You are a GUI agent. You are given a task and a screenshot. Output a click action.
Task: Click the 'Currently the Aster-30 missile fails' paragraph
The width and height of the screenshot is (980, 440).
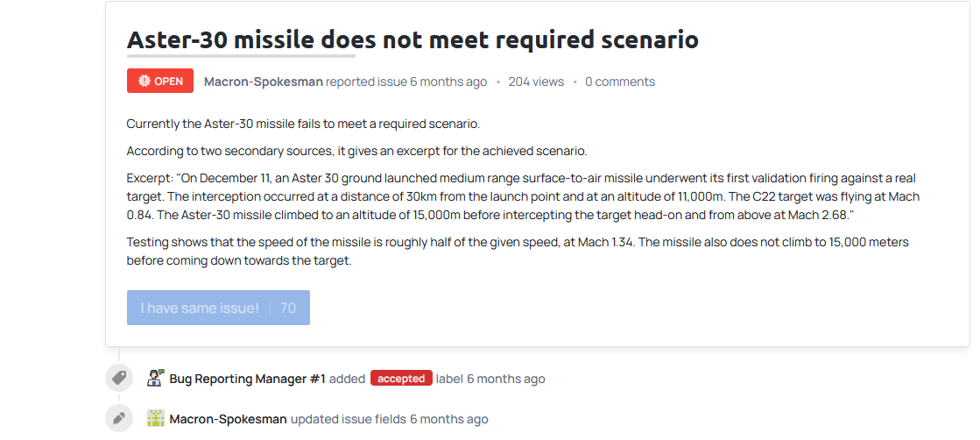point(303,124)
